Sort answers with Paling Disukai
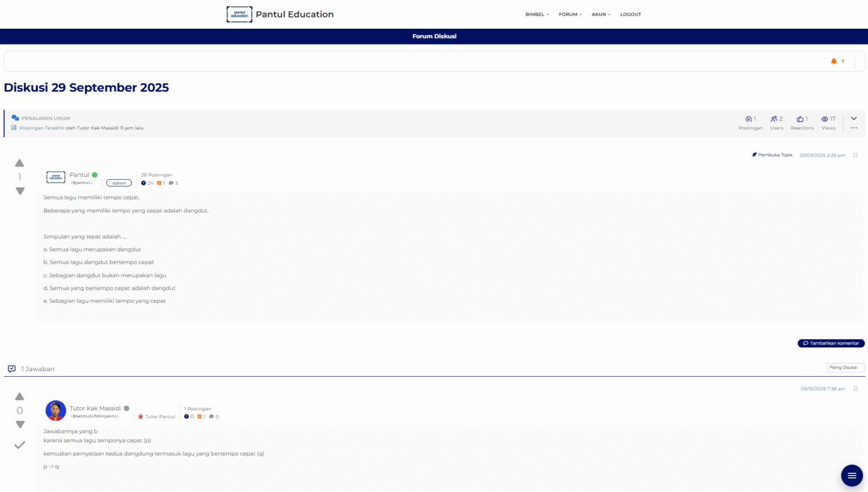 pos(845,368)
